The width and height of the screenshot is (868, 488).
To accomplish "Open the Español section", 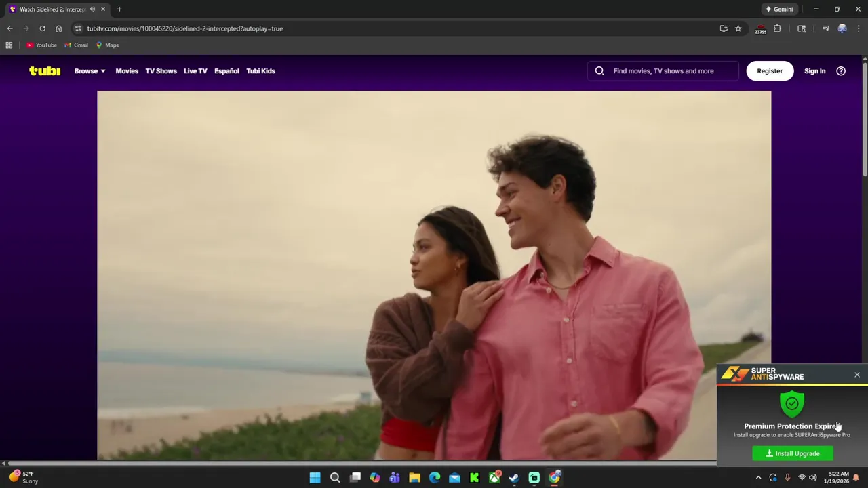I will (x=226, y=70).
